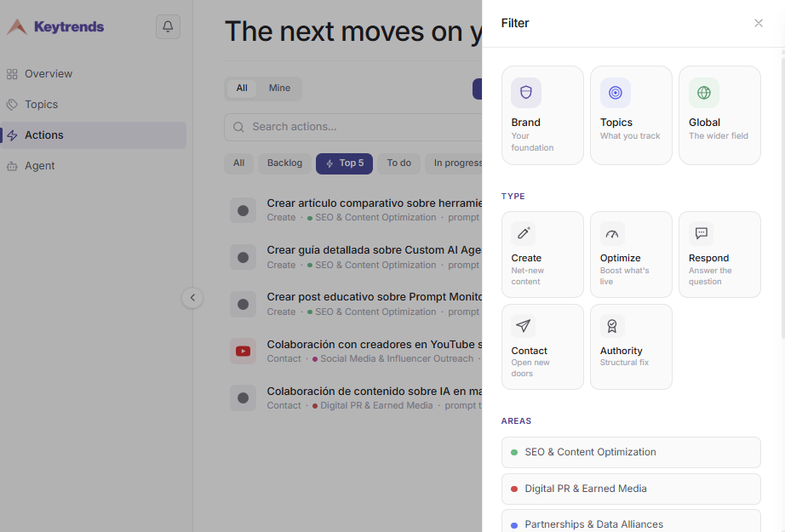Viewport: 785px width, 532px height.
Task: Toggle Digital PR & Earned Media area
Action: (x=631, y=489)
